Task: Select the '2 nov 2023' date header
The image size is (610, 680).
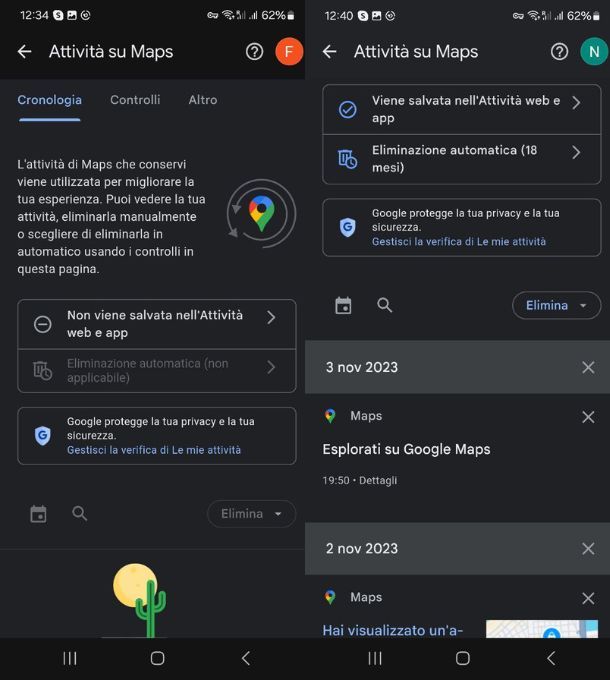Action: tap(362, 549)
